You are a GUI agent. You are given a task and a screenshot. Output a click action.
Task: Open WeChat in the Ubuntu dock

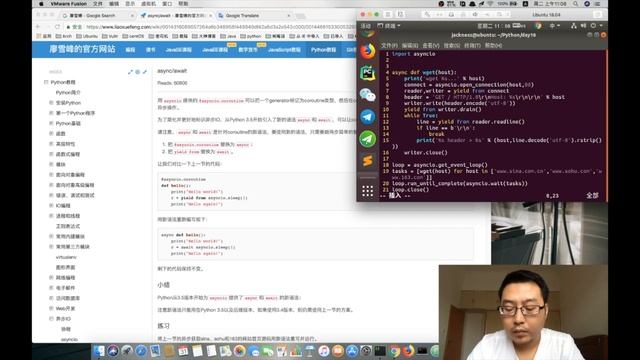coord(367,95)
